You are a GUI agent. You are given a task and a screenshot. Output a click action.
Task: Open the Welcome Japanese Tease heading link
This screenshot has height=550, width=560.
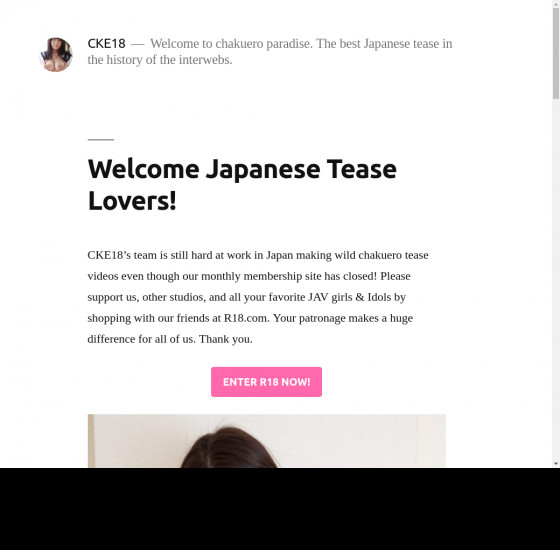pyautogui.click(x=242, y=185)
